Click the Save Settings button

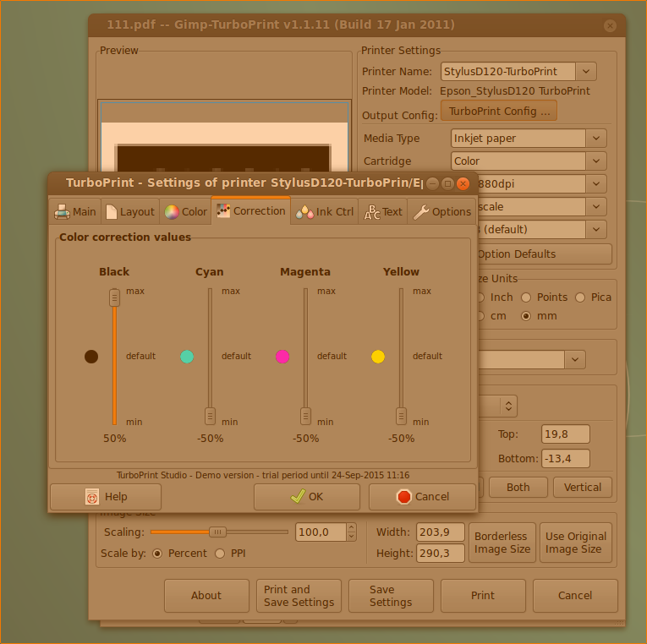point(392,596)
